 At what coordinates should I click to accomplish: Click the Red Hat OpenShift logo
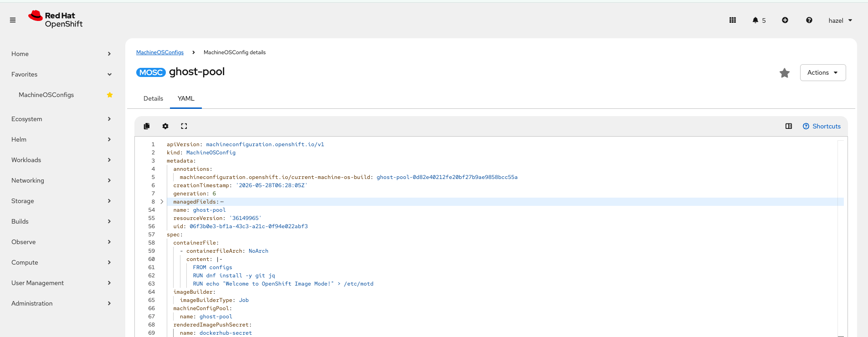(x=56, y=20)
